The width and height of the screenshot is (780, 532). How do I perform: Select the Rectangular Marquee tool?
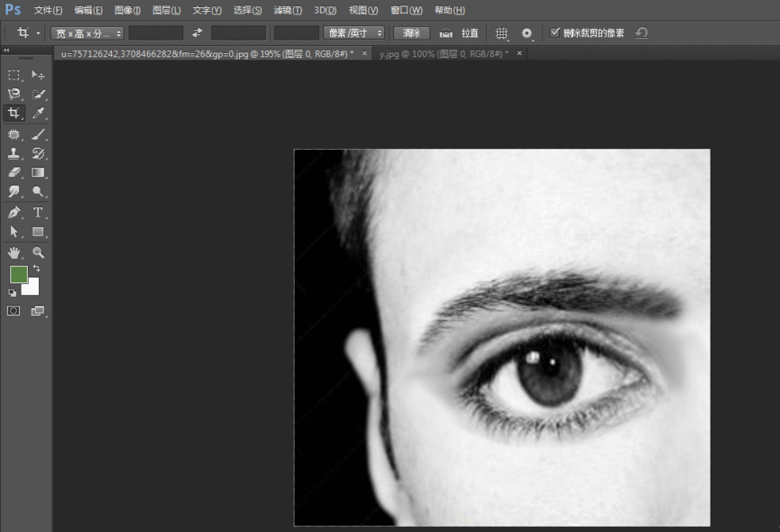[14, 74]
